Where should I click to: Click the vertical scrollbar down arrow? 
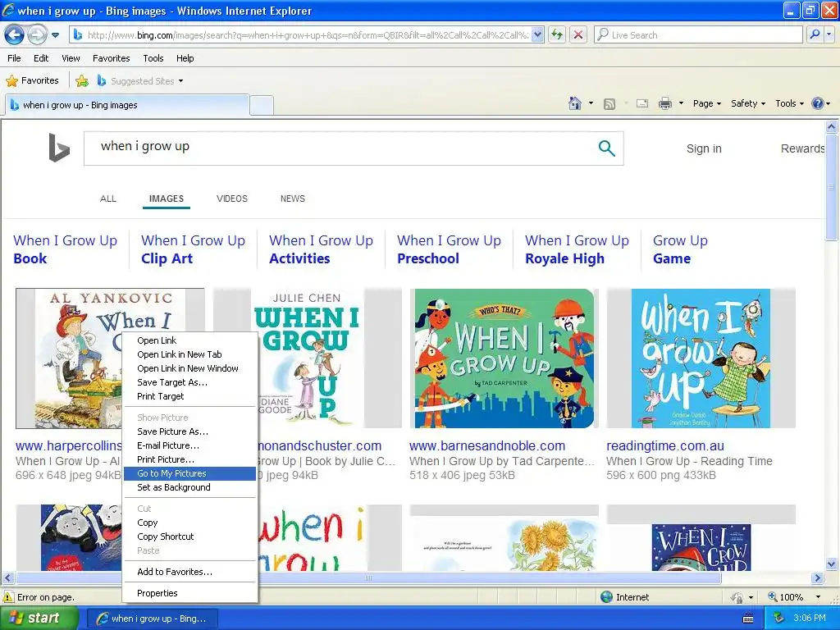coord(832,564)
